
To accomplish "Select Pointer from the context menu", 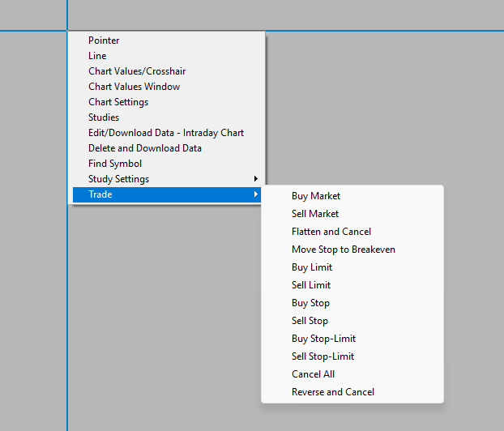I will (x=104, y=41).
